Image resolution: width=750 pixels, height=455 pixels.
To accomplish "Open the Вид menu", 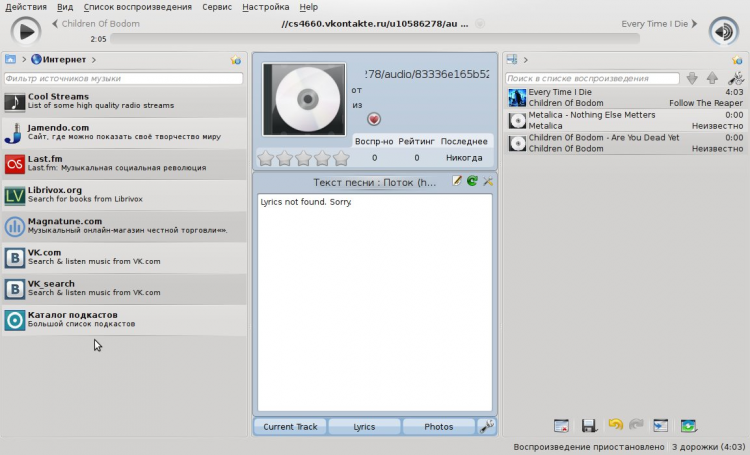I will 65,7.
